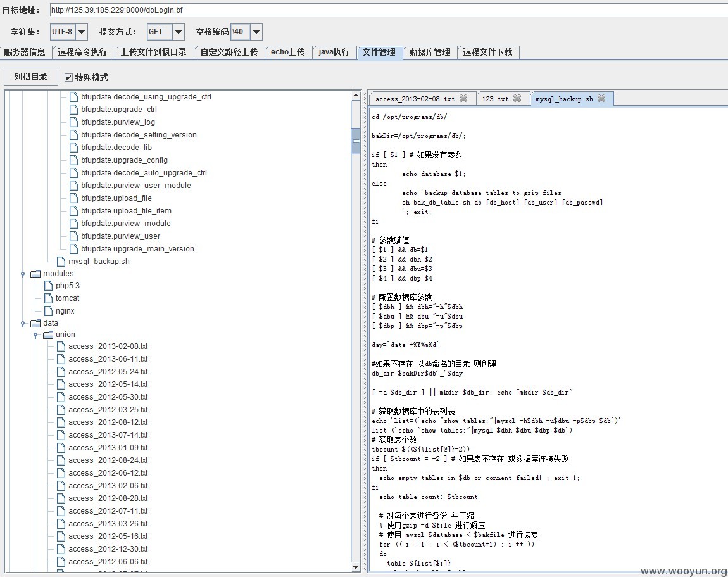Click the file icon of bfupdate.decode_lib
The height and width of the screenshot is (577, 728).
(73, 148)
